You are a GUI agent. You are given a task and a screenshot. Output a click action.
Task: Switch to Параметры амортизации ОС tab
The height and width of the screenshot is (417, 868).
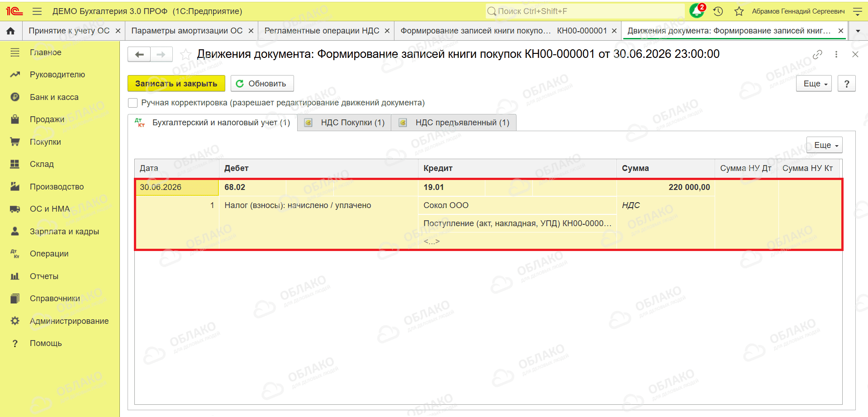pos(187,31)
